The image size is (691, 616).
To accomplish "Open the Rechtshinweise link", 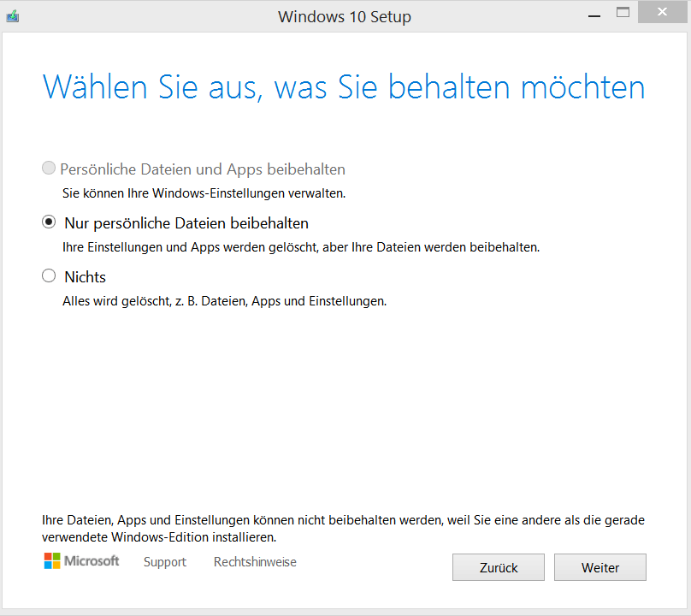I will pyautogui.click(x=255, y=562).
